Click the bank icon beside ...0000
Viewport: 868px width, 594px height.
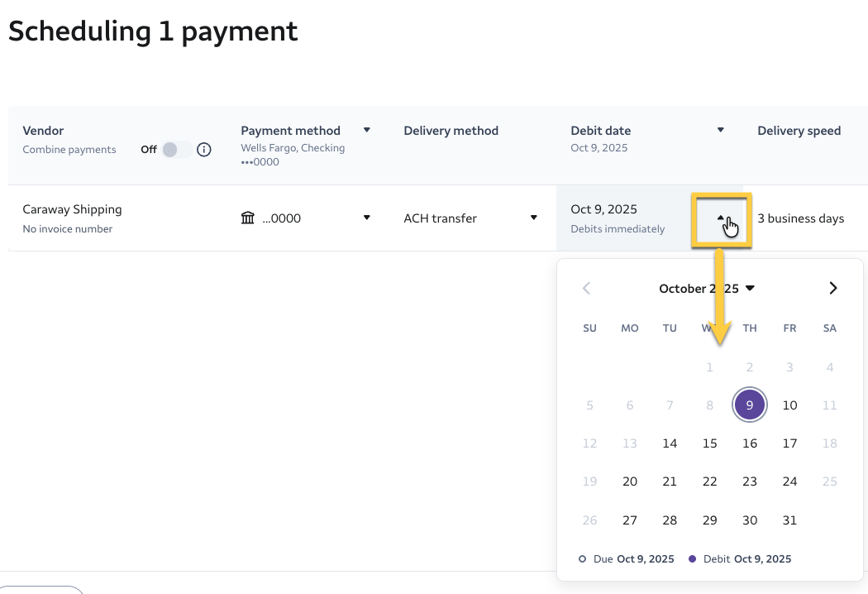pyautogui.click(x=248, y=218)
